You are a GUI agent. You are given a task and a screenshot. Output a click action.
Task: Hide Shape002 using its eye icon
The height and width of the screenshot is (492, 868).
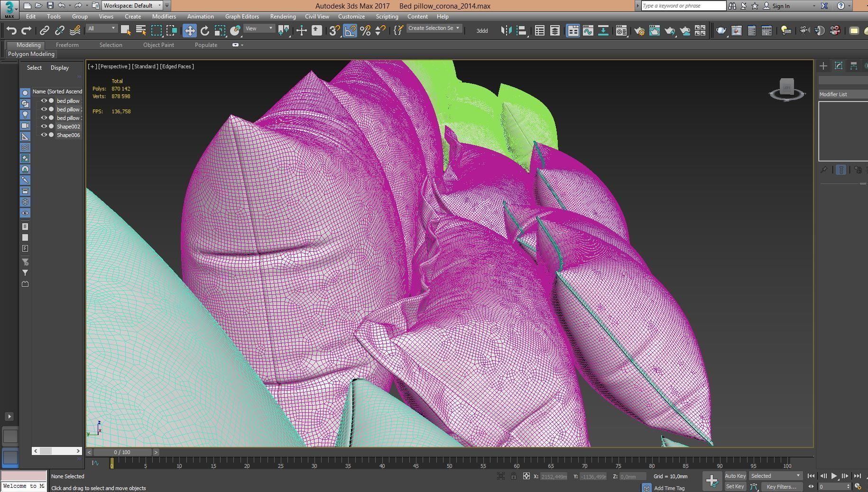(44, 127)
